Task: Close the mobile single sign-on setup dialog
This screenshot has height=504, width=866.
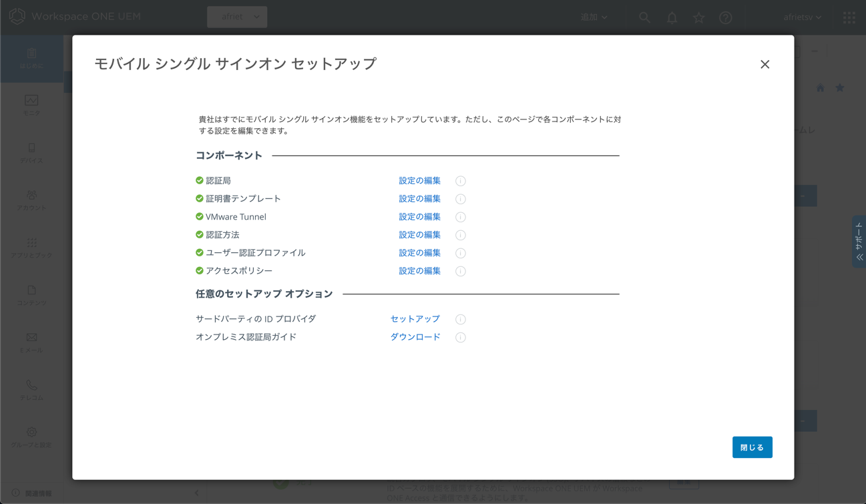Action: [x=765, y=64]
